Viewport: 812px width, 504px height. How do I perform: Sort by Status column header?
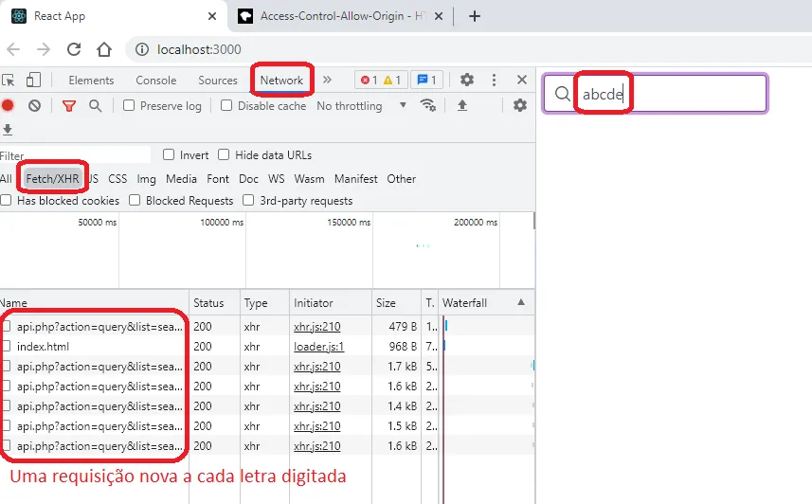[214, 303]
